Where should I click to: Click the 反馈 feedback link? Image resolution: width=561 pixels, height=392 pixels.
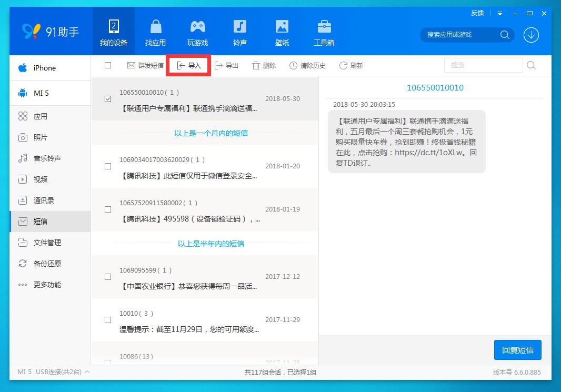[x=477, y=13]
